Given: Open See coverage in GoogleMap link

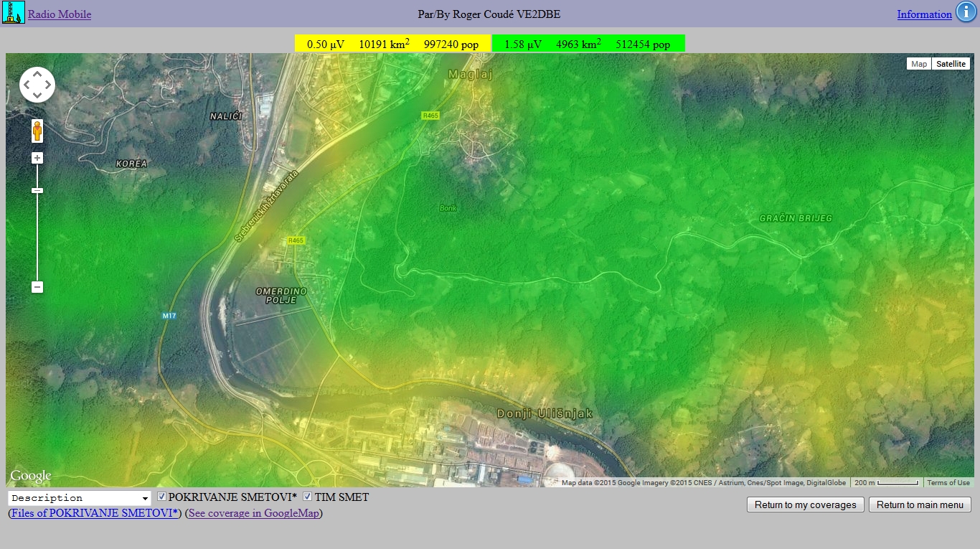Looking at the screenshot, I should [253, 513].
